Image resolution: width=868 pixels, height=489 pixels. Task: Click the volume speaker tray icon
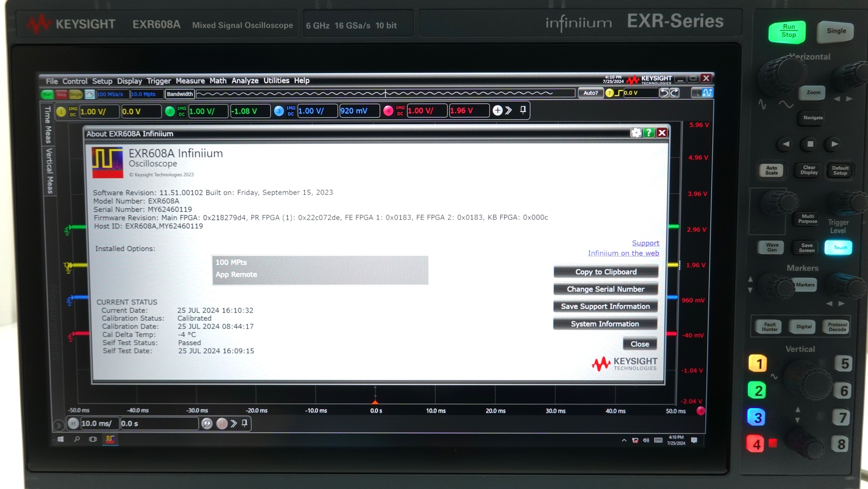(646, 440)
